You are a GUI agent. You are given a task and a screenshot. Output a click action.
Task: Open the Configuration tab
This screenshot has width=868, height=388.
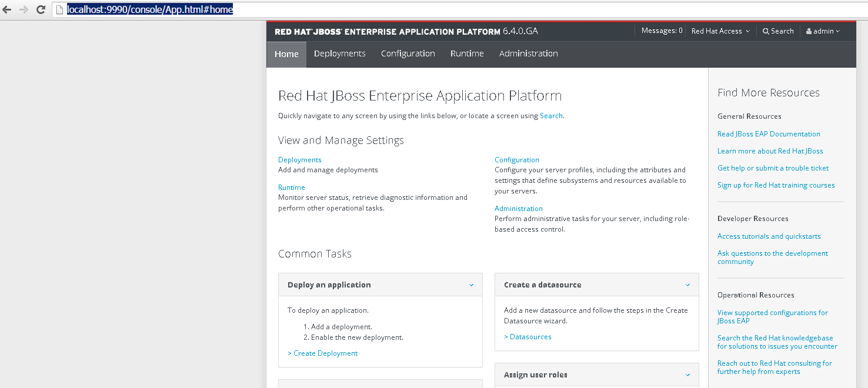(408, 53)
